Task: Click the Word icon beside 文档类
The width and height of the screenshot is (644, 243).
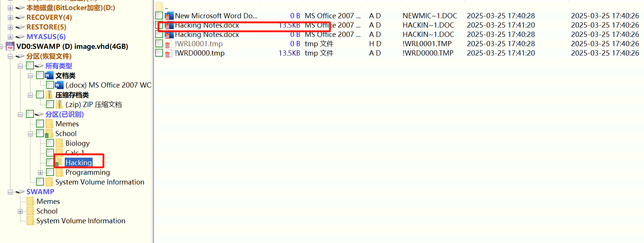Action: pos(49,75)
